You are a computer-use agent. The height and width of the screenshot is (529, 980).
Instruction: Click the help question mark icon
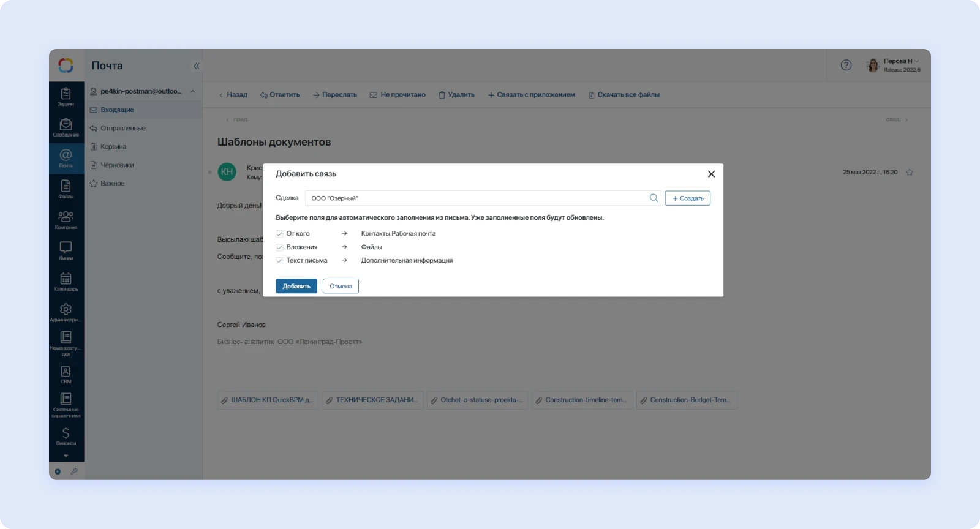[x=846, y=65]
